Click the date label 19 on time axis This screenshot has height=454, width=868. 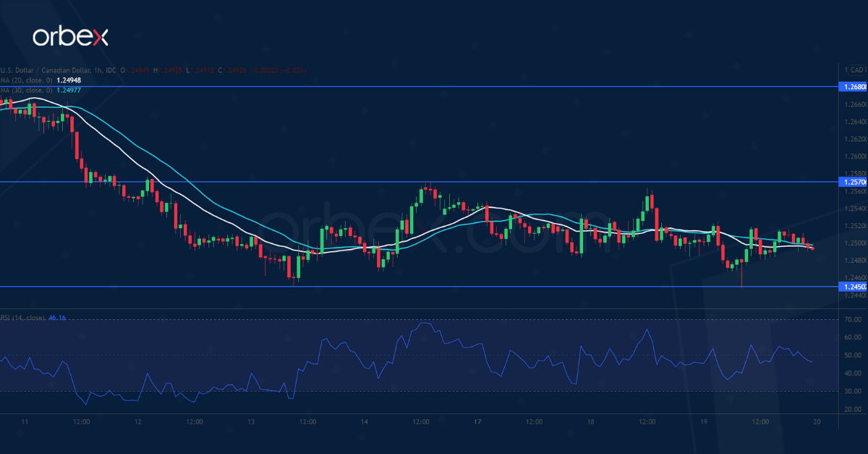704,421
